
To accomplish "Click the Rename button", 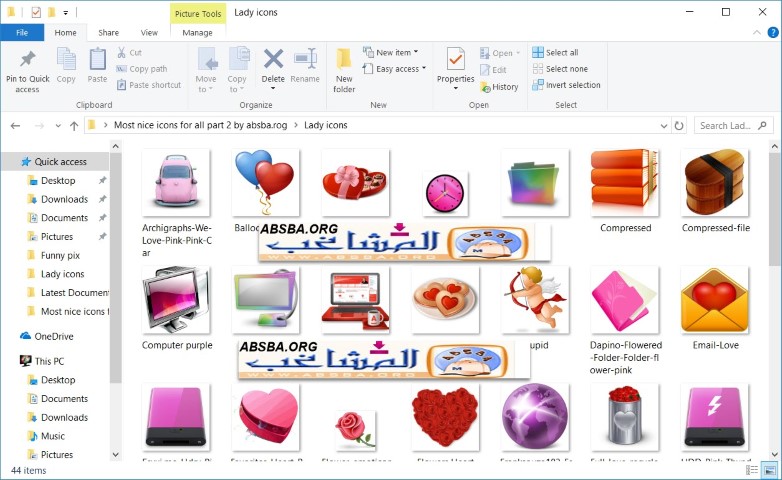I will coord(305,66).
